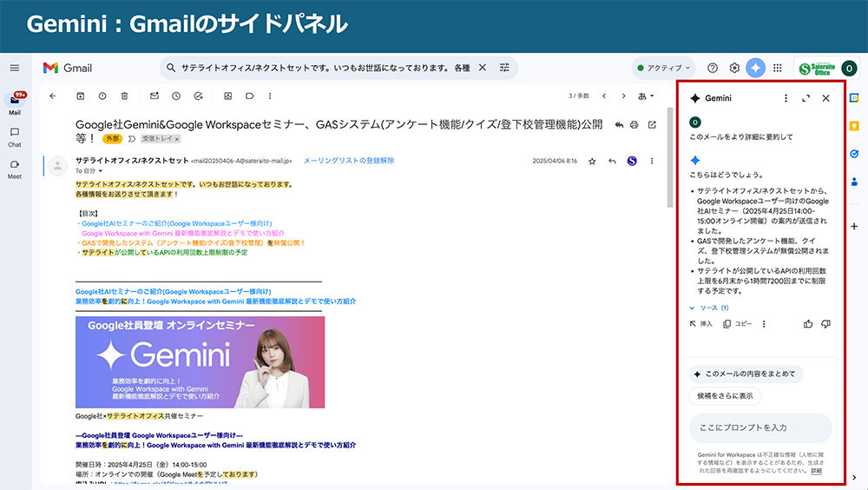
Task: Star this email message
Action: coord(592,161)
